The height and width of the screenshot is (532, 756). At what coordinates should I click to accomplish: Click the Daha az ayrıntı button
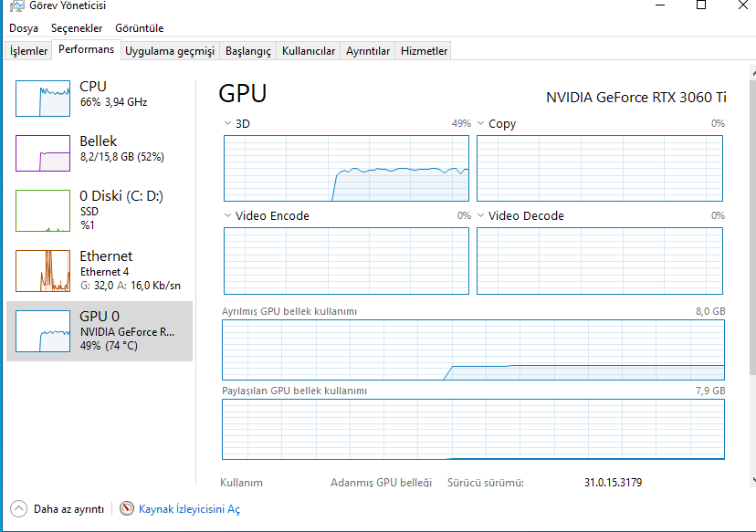coord(68,509)
